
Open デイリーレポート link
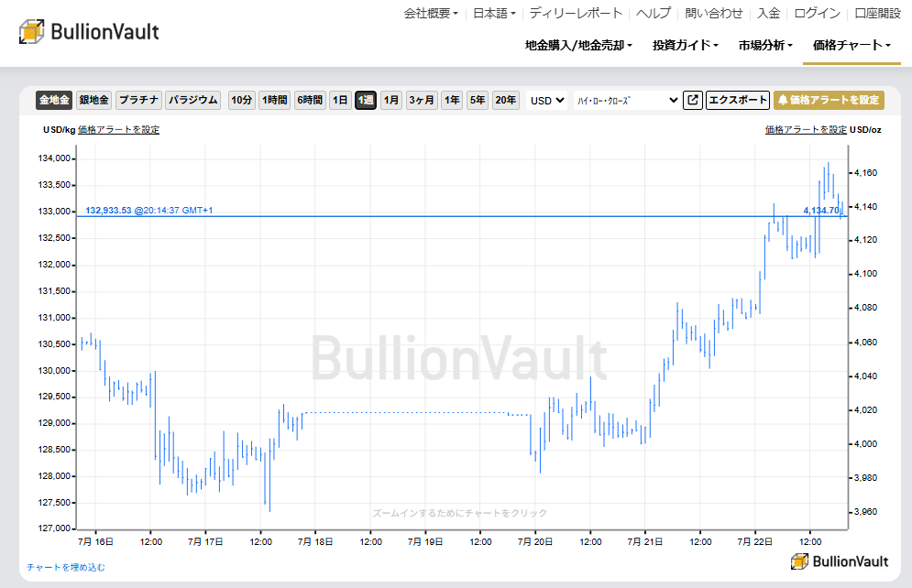576,14
